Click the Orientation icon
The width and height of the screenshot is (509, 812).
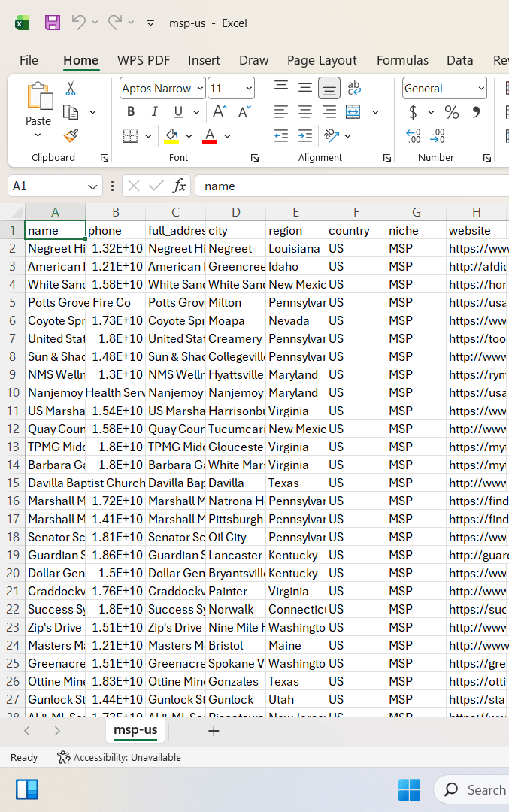[x=332, y=135]
